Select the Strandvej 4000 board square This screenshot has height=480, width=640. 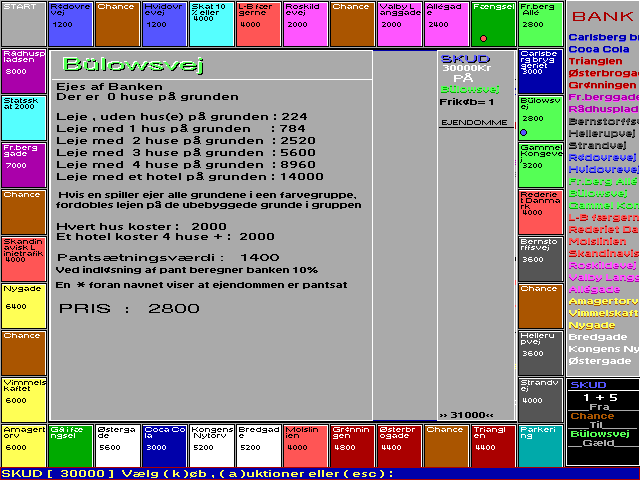[541, 400]
